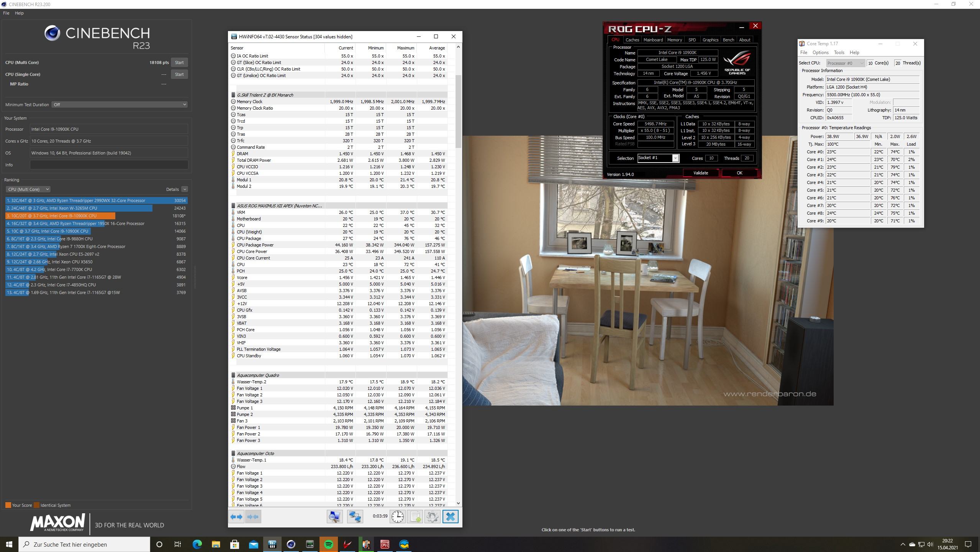
Task: Switch to the Mainboard tab in CPU-Z
Action: [653, 40]
